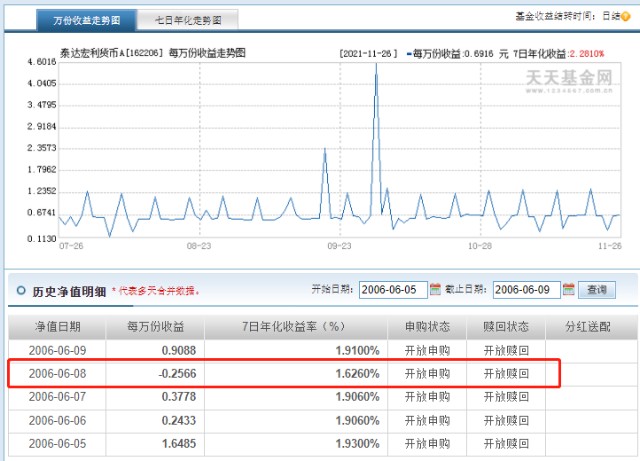Click the 基金收益结转时间 label

(556, 16)
